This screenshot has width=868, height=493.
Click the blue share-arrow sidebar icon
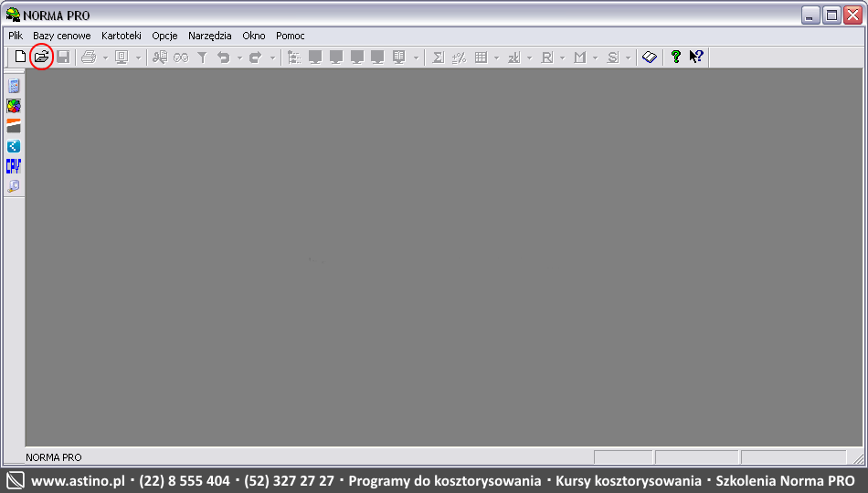(x=14, y=146)
